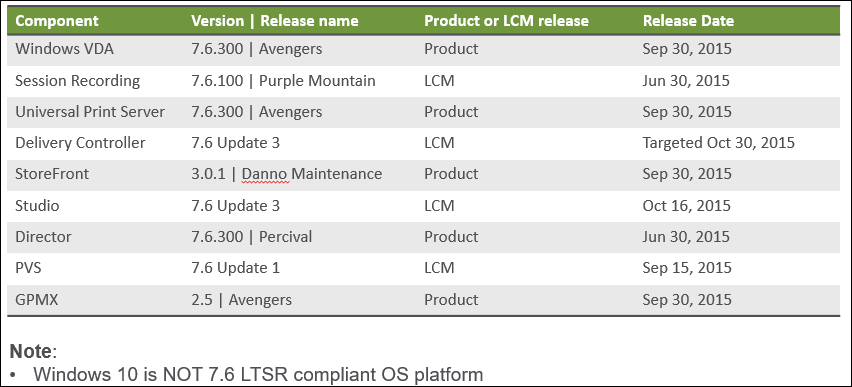
Task: Select the Release Date column header
Action: (x=688, y=21)
